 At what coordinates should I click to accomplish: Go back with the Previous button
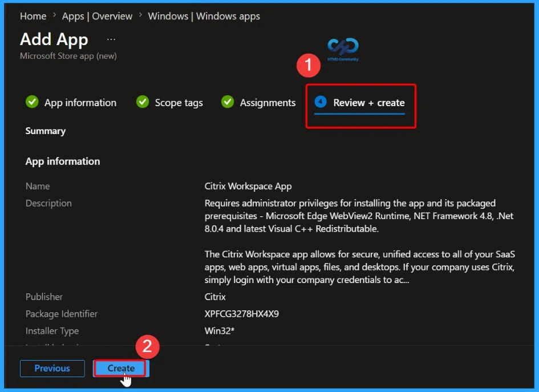pos(52,368)
